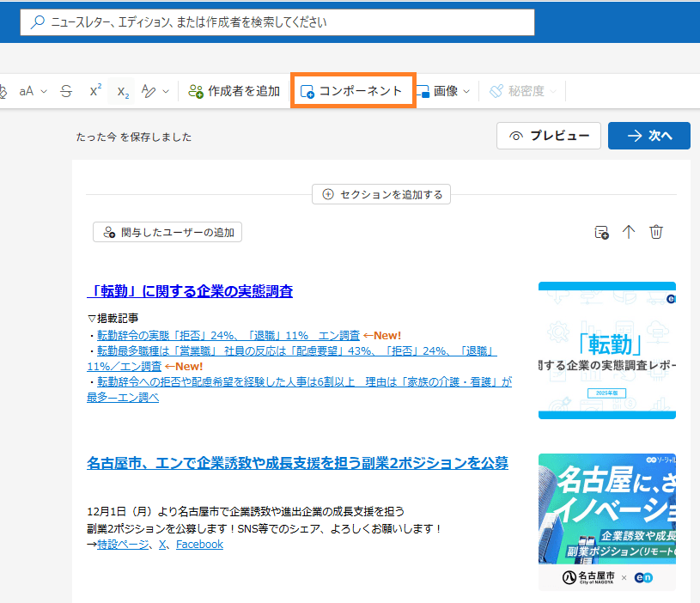The width and height of the screenshot is (700, 603).
Task: Click the add-component icon beside the up arrow
Action: (602, 232)
